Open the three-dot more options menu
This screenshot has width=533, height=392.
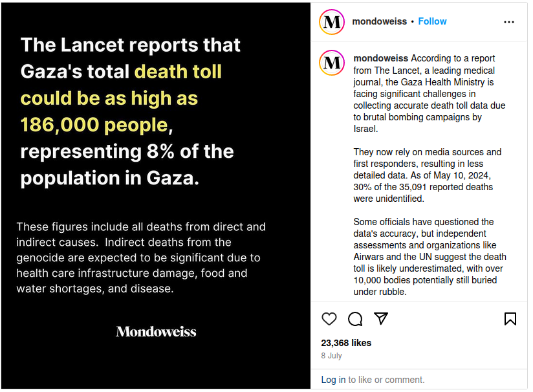[x=509, y=22]
